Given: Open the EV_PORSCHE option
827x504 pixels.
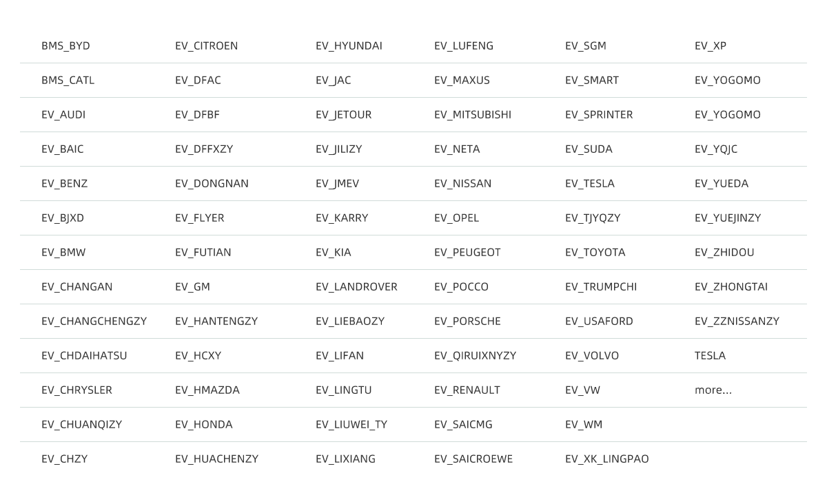Looking at the screenshot, I should coord(467,322).
